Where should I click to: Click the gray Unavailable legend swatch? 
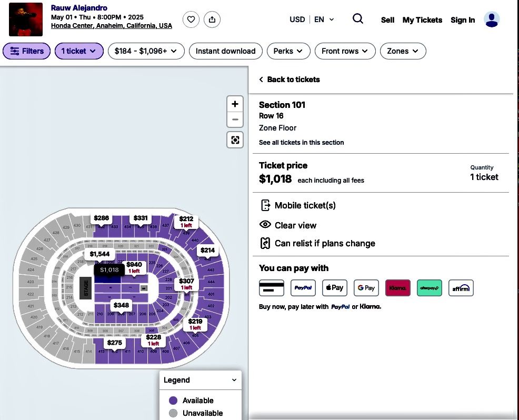(x=173, y=413)
